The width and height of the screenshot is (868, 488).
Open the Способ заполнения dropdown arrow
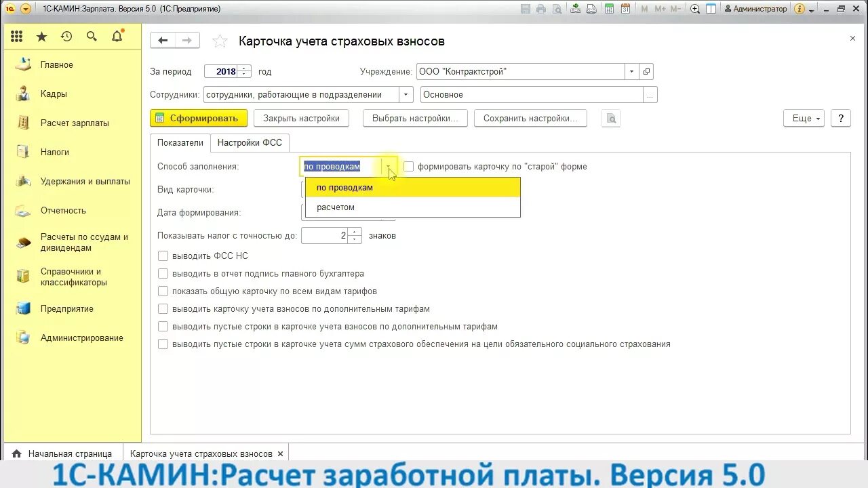point(389,167)
